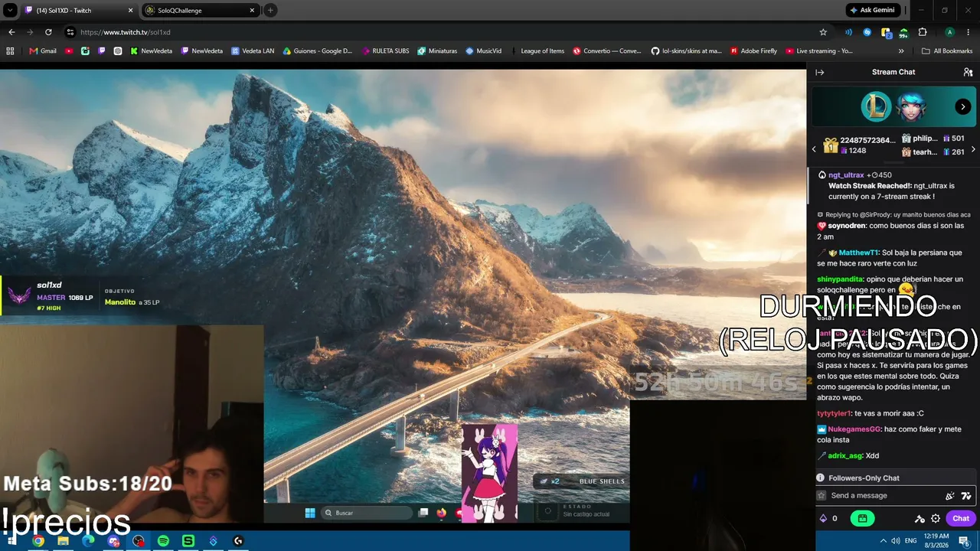Show previous gift leaderboard entries
Image resolution: width=980 pixels, height=551 pixels.
814,149
